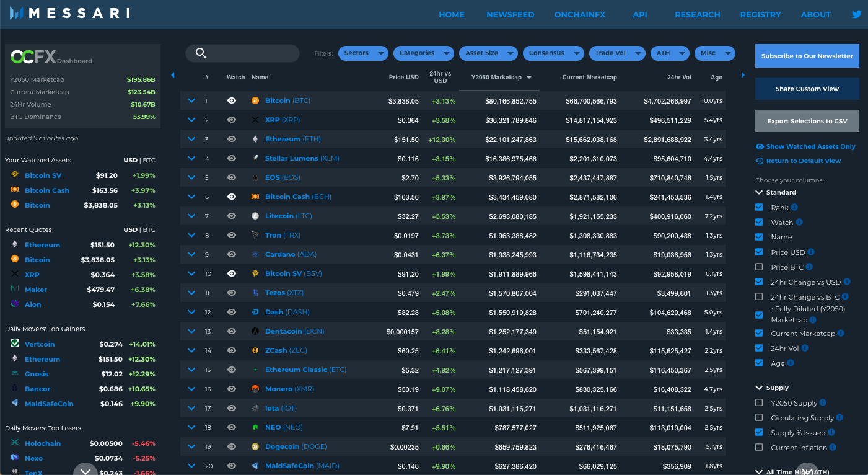Click the Holochain icon in Top Losers
This screenshot has width=868, height=475.
(15, 443)
